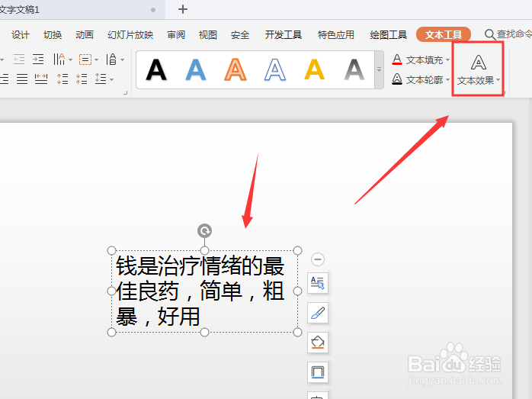
Task: Open the 文本填充 dropdown arrow
Action: tap(448, 60)
